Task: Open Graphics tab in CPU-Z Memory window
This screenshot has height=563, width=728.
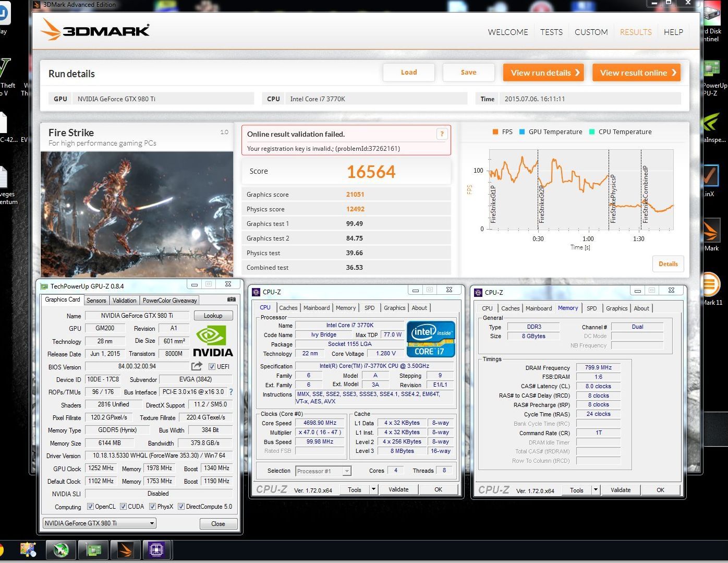Action: (x=616, y=308)
